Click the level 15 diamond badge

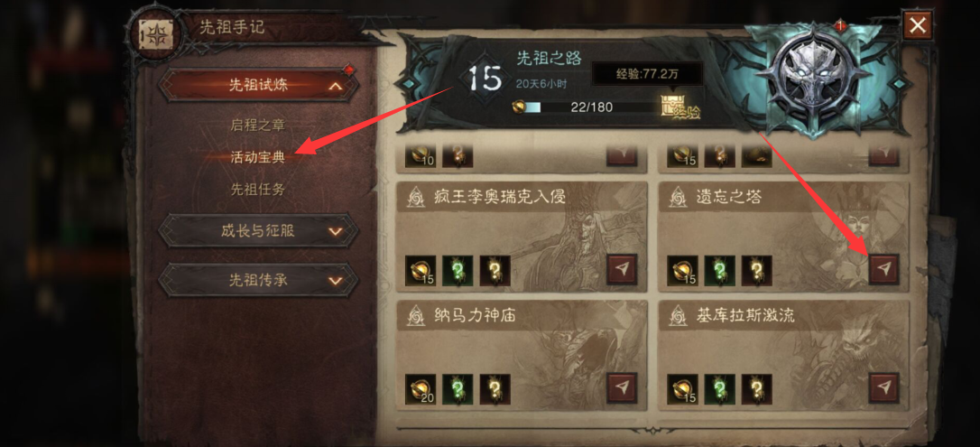coord(485,79)
